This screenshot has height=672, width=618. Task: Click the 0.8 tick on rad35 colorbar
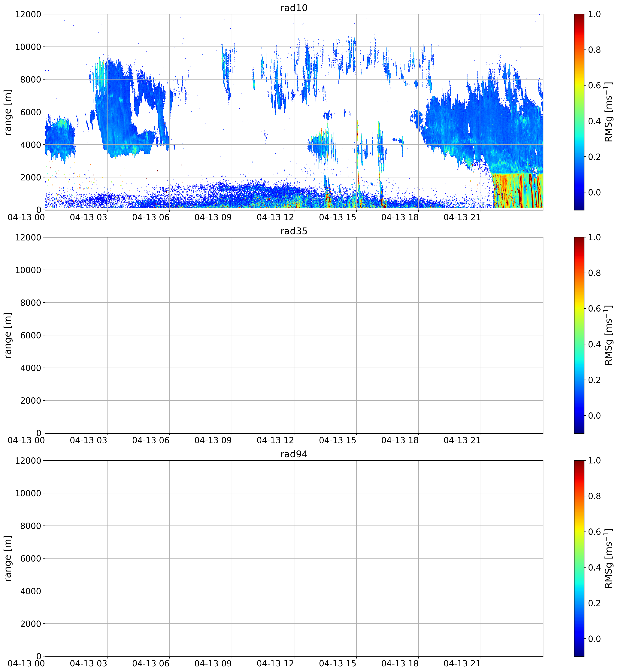595,273
